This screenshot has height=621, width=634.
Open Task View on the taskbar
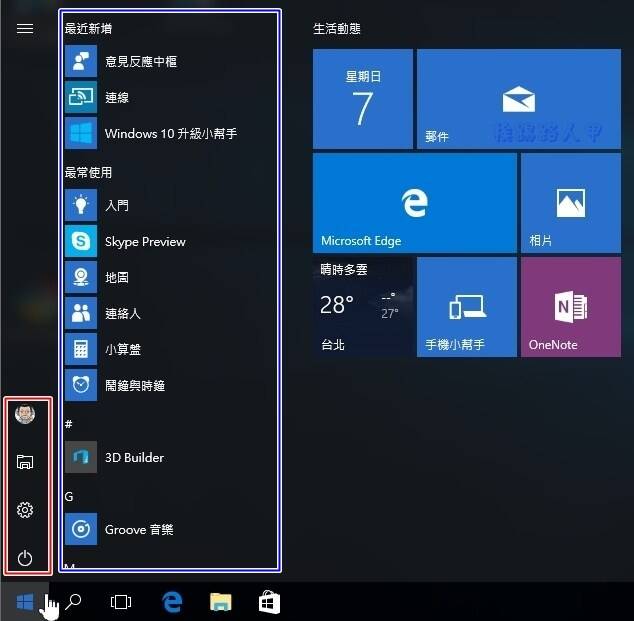pyautogui.click(x=121, y=602)
